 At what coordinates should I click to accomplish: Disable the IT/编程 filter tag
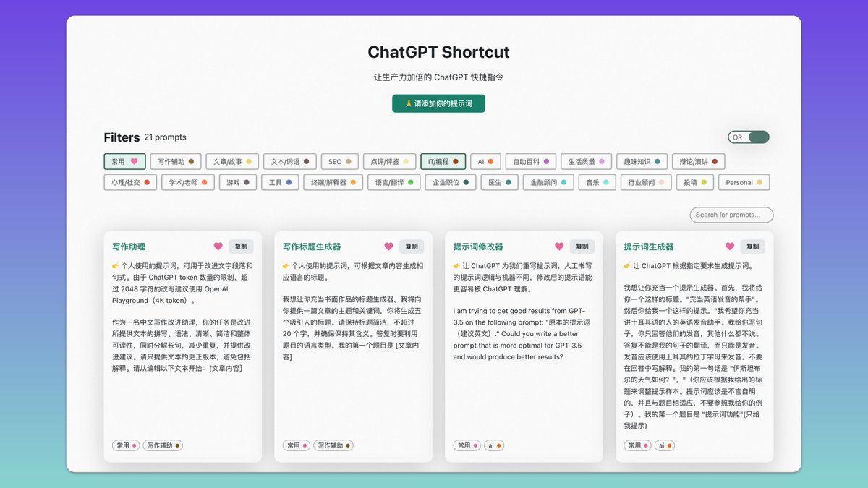pyautogui.click(x=443, y=162)
